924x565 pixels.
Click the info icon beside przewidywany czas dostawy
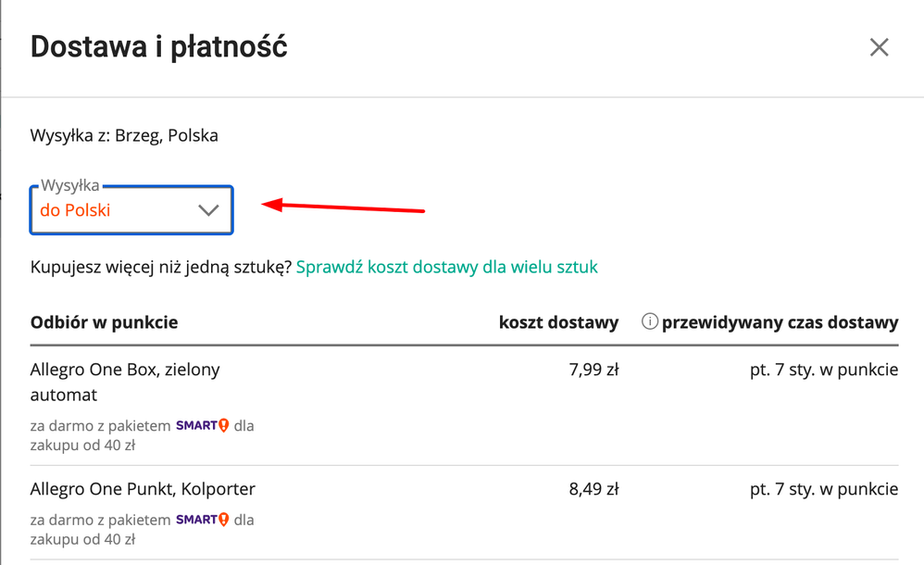coord(649,321)
